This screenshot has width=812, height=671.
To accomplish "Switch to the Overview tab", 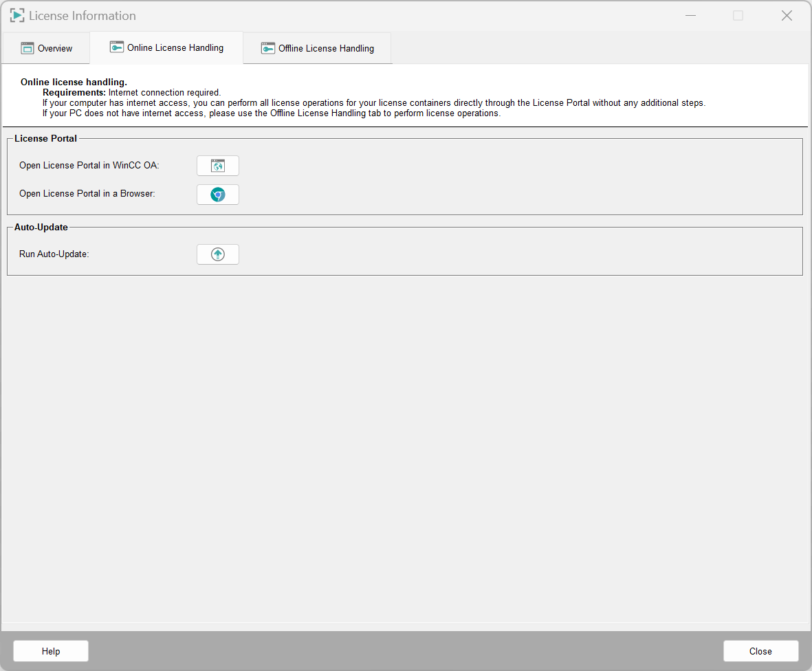I will coord(54,49).
